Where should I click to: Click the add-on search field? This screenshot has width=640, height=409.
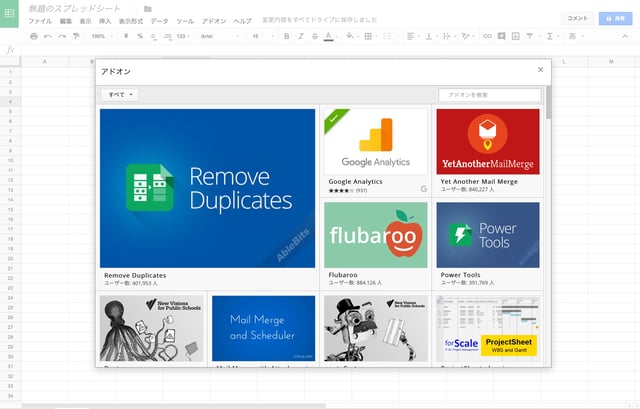coord(490,95)
